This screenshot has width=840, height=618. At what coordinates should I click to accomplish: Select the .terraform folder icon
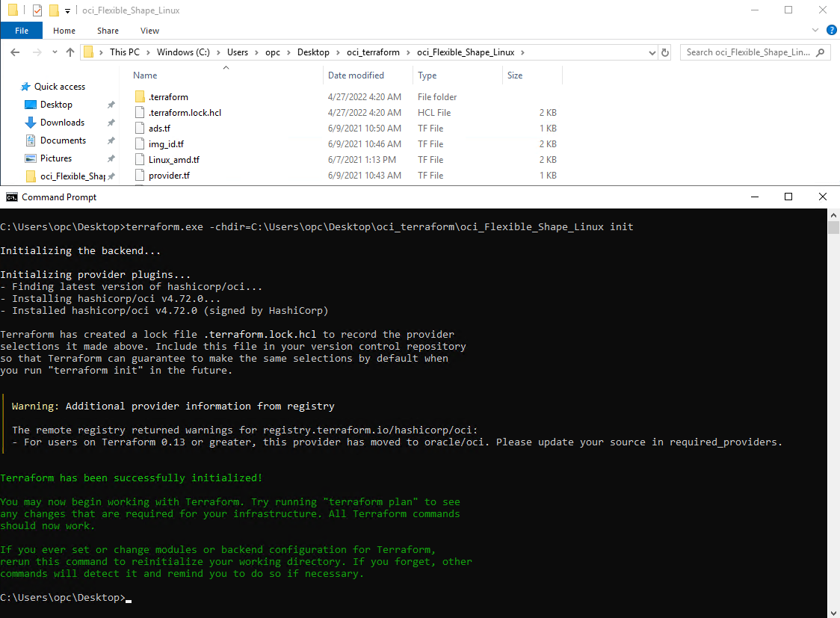click(x=140, y=97)
